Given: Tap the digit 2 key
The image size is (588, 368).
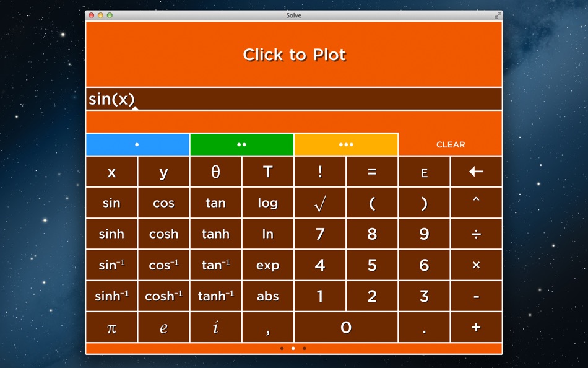Looking at the screenshot, I should pos(372,297).
